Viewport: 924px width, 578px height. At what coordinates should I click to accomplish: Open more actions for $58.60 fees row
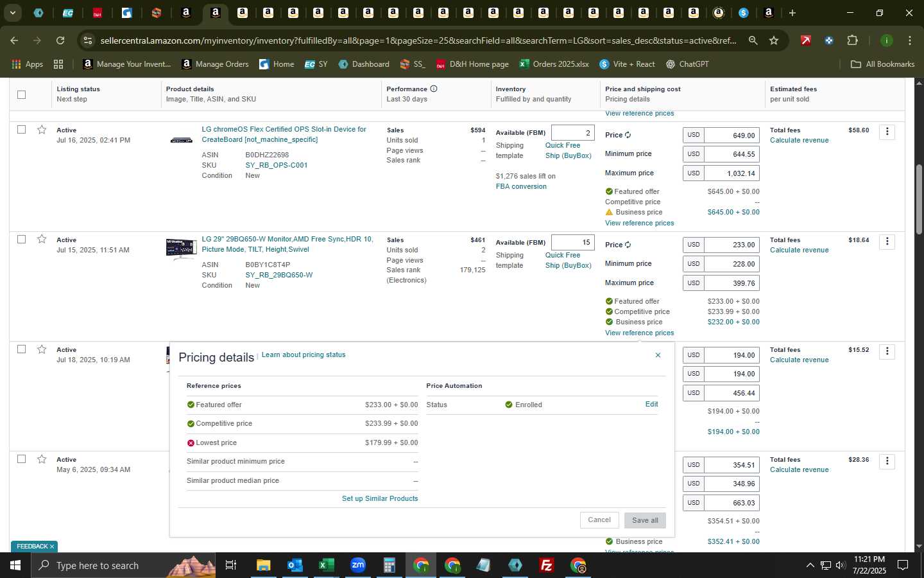coord(887,132)
